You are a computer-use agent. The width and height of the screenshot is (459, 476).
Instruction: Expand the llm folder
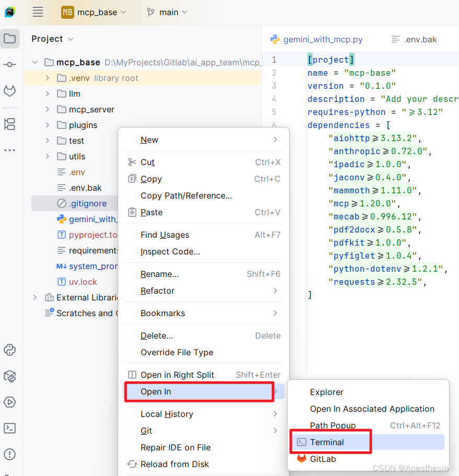pos(48,94)
